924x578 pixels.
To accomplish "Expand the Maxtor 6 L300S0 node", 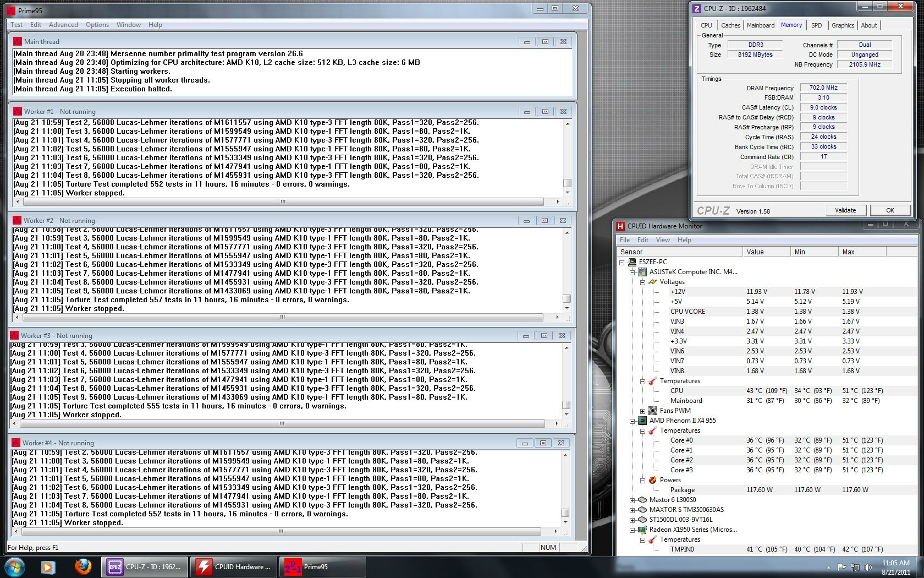I will (x=632, y=500).
